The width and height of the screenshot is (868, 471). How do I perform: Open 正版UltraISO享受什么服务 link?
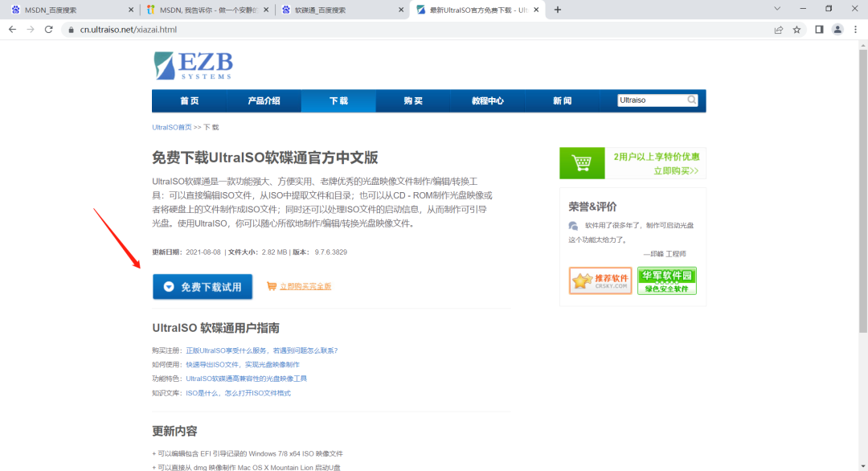262,350
